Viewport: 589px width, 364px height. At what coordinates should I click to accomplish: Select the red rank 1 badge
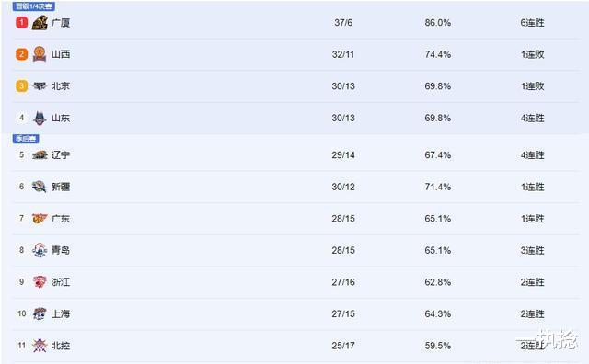tap(21, 22)
